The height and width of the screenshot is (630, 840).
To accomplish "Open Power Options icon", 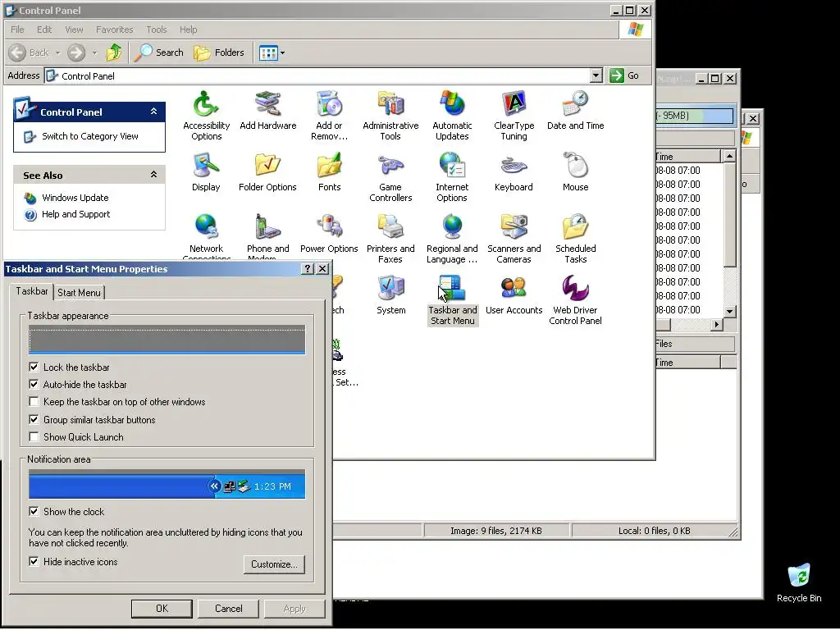I will coord(329,234).
